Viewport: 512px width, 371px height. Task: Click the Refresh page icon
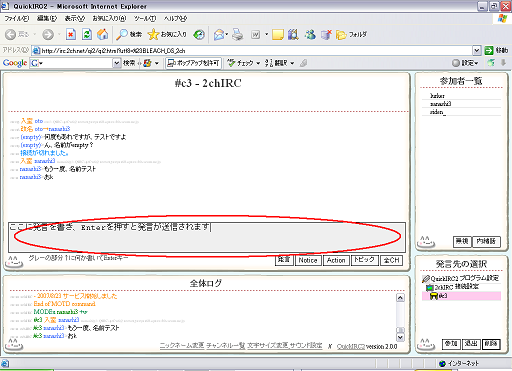(87, 34)
